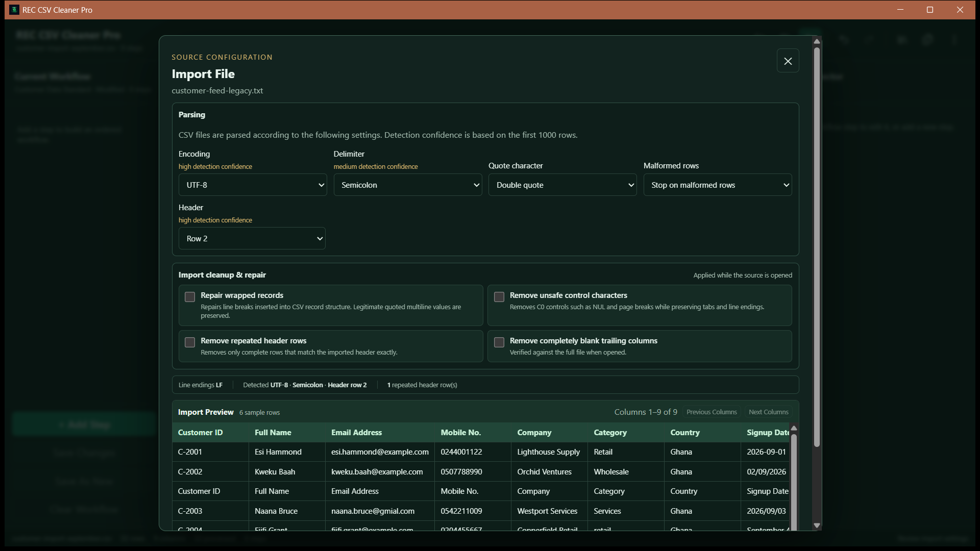
Task: Select kweku.baah@example.com email cell
Action: pos(380,472)
